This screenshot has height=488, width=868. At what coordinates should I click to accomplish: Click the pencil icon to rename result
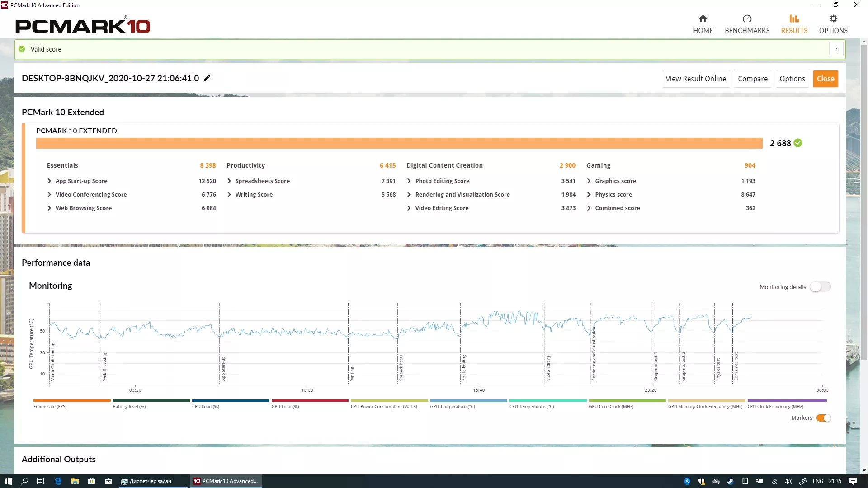207,78
